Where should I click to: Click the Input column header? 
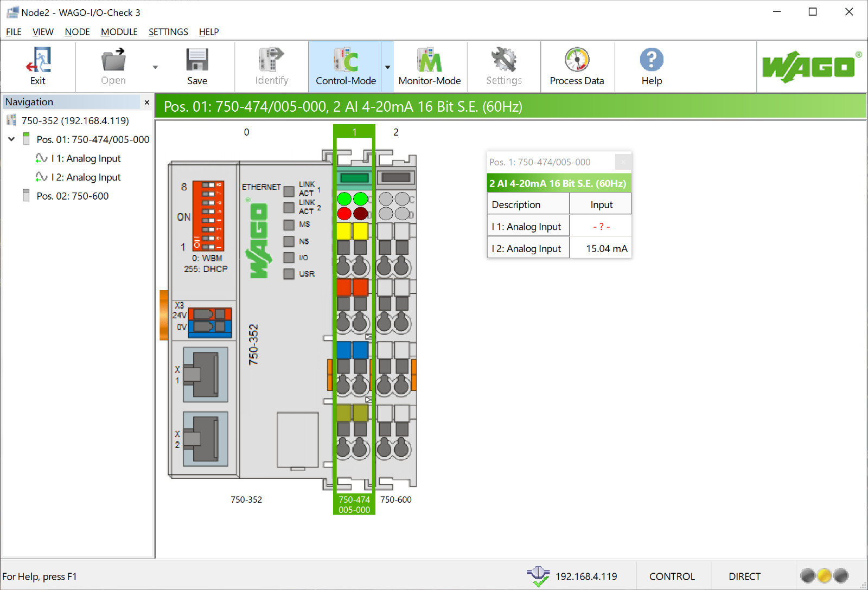601,204
